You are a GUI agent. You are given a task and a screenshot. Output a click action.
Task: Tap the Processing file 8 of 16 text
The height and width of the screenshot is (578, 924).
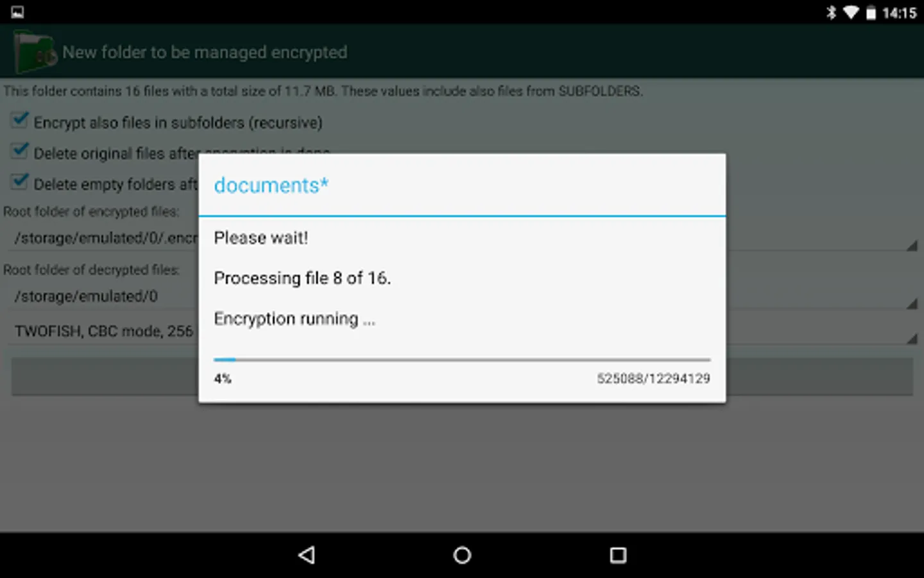click(302, 278)
